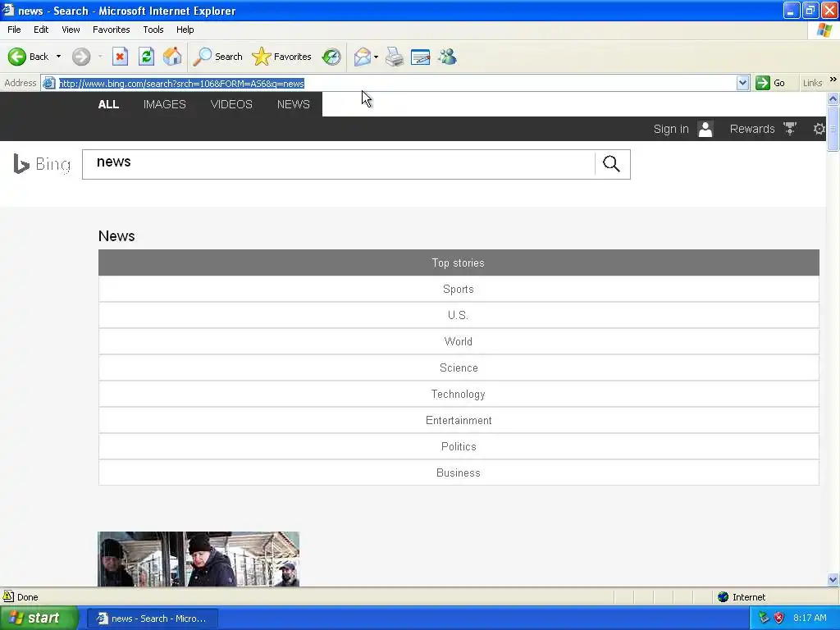Click the Internet zone status indicator

click(742, 597)
